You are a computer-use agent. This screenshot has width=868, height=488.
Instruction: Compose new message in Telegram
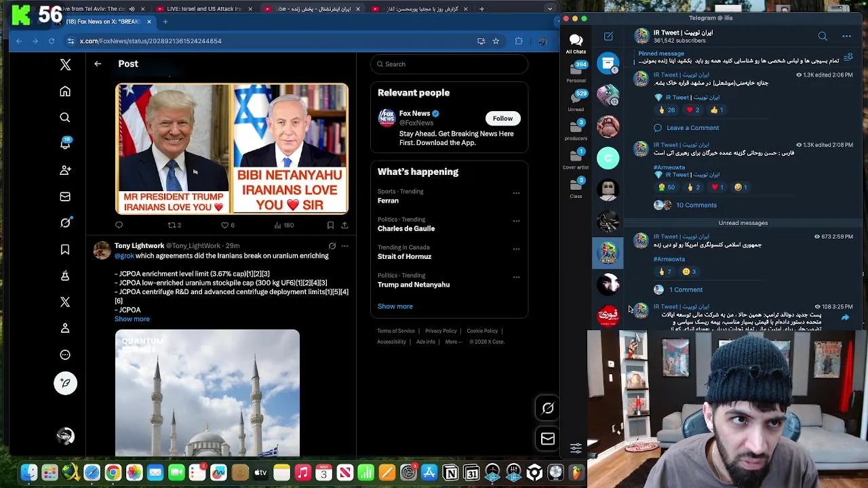coord(608,37)
